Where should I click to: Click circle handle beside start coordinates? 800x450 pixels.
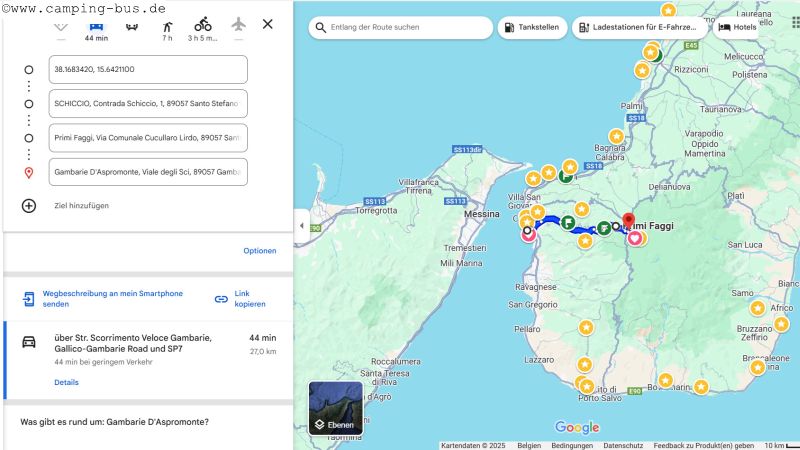[29, 70]
